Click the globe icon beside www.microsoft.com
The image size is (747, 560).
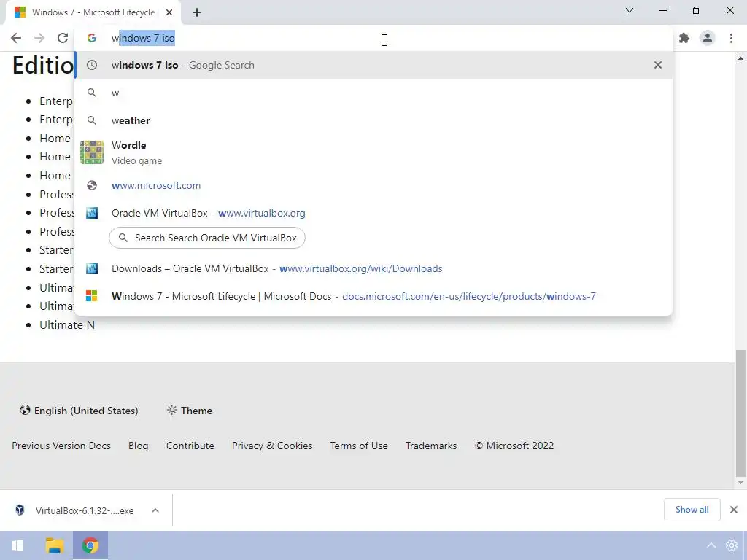[92, 185]
